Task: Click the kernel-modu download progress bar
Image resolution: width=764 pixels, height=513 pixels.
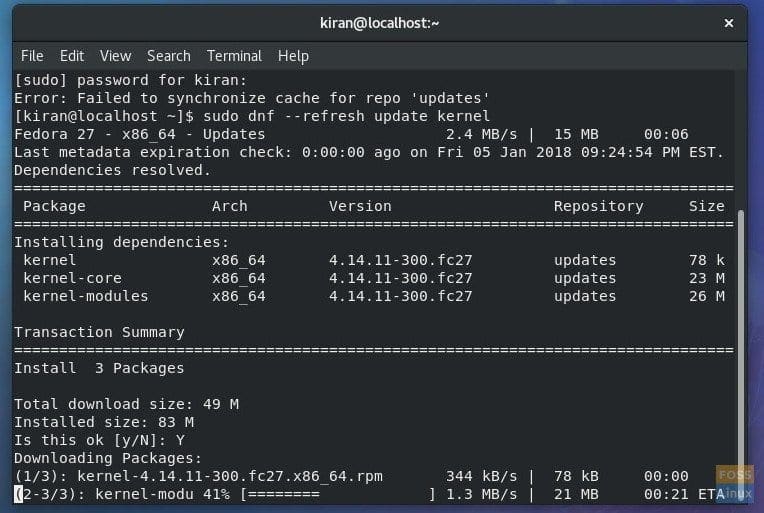Action: 338,494
